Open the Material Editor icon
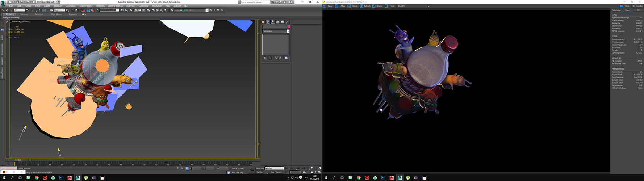644x181 pixels. point(148,10)
